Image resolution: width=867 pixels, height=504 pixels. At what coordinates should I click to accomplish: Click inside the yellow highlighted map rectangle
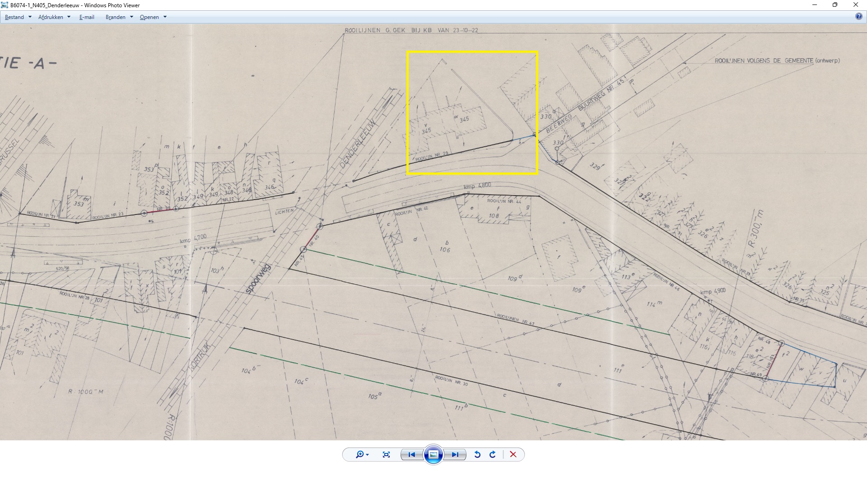[x=472, y=113]
